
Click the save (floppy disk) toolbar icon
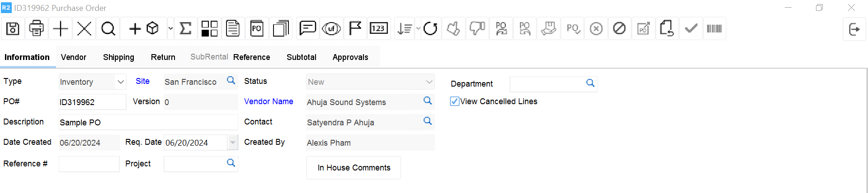(x=13, y=29)
